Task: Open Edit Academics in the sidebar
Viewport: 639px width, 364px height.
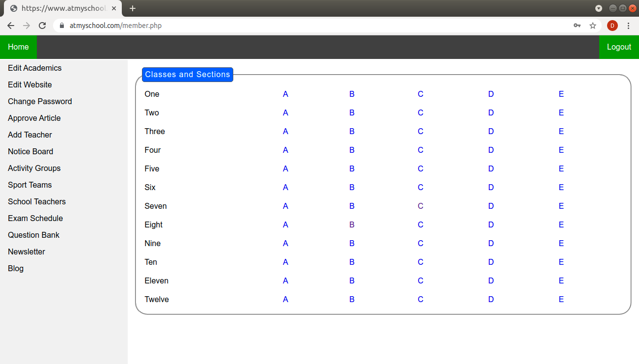Action: coord(35,68)
